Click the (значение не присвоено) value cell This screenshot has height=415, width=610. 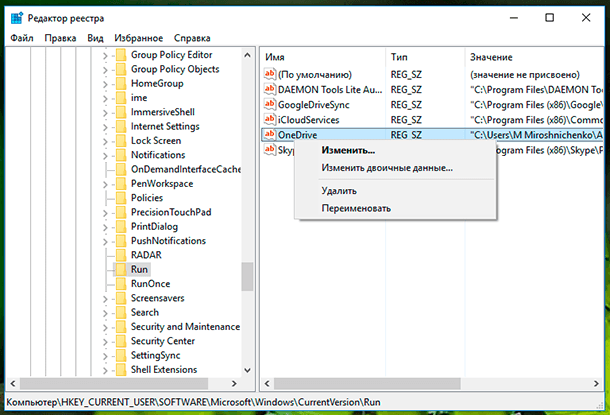pos(525,74)
